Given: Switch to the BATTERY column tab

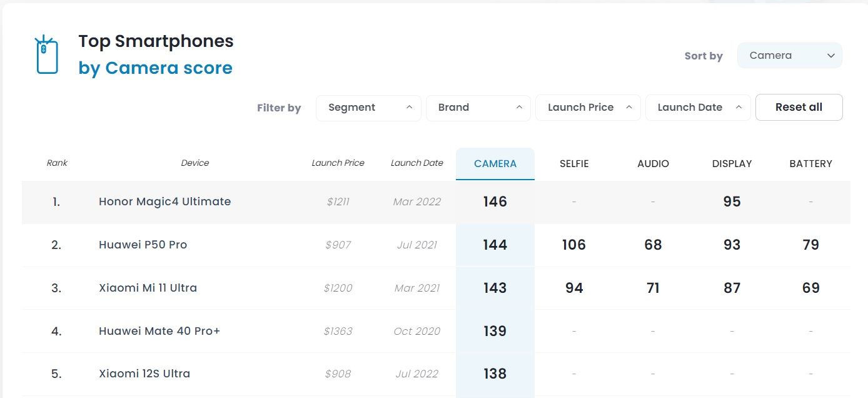Looking at the screenshot, I should (810, 164).
